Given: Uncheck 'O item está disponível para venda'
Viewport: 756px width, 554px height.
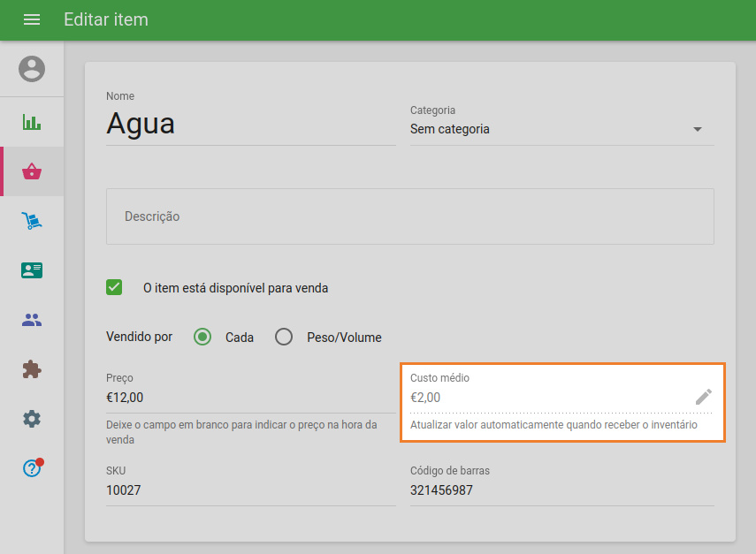Looking at the screenshot, I should (x=114, y=287).
